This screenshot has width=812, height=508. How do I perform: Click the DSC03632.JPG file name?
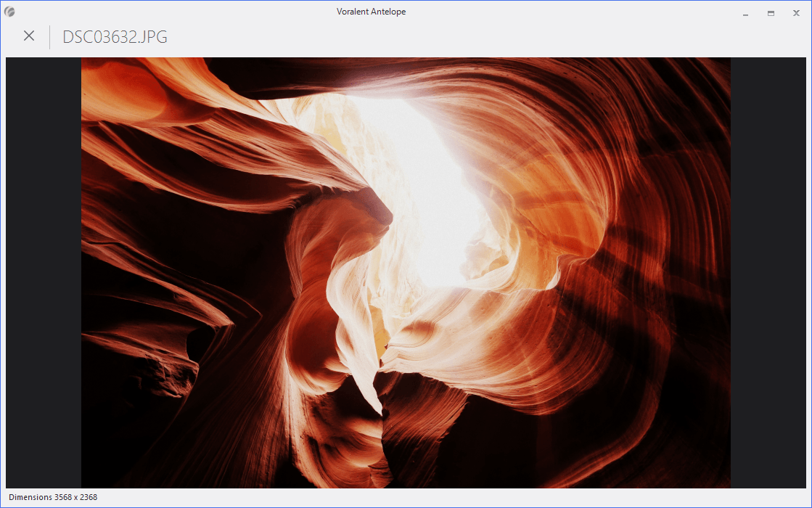[115, 37]
